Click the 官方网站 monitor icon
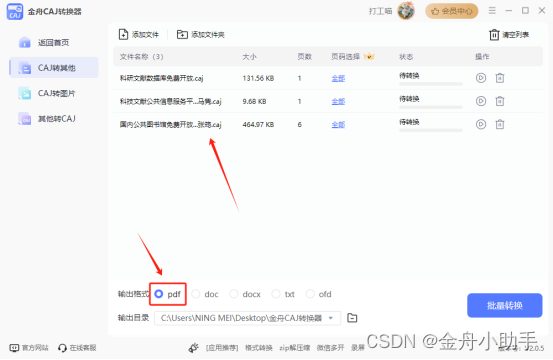 pyautogui.click(x=14, y=348)
